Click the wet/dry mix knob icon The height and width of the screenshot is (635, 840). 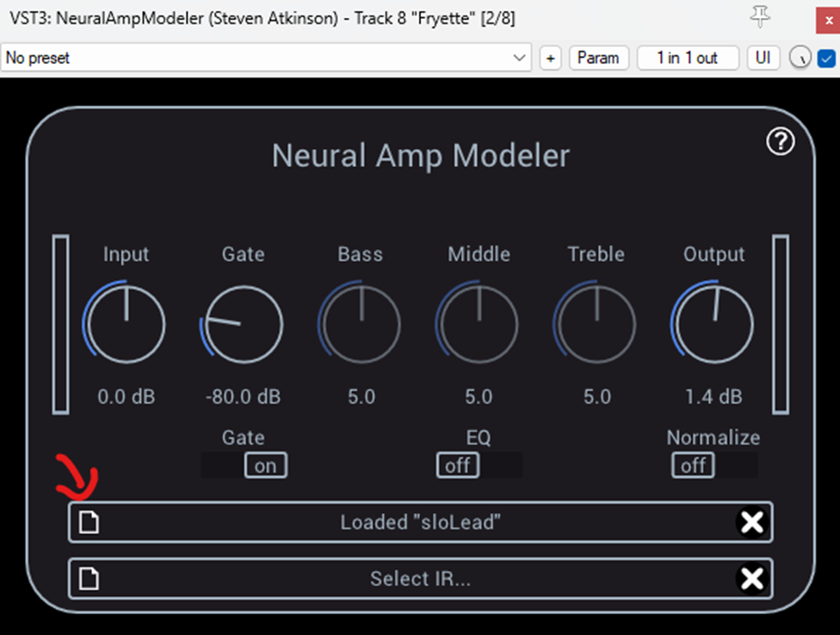pos(798,58)
